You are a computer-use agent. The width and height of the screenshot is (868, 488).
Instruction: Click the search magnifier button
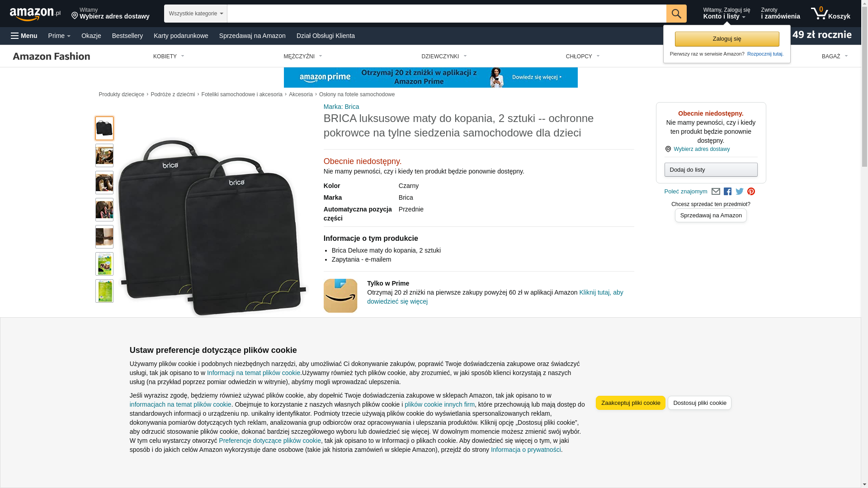click(676, 14)
